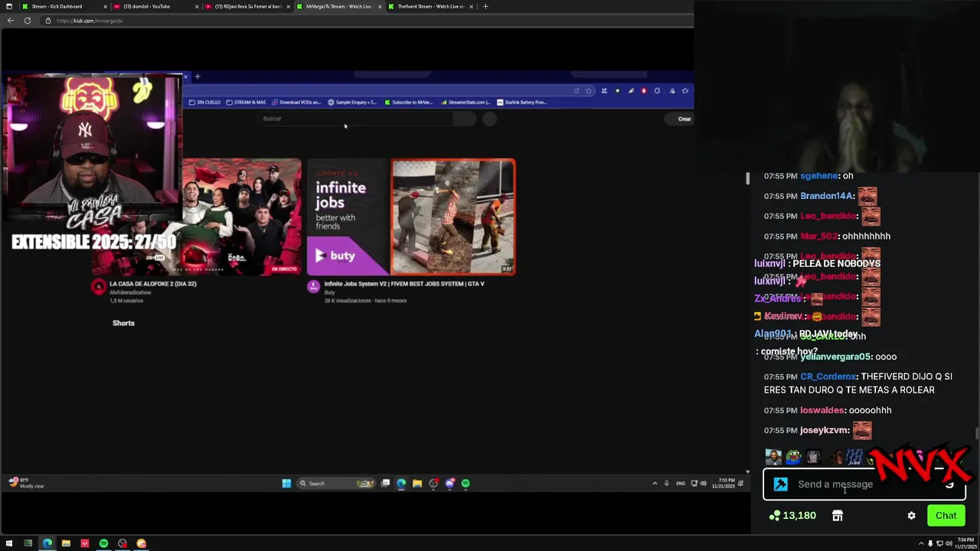This screenshot has height=551, width=980.
Task: Open the Buty channel avatar
Action: click(x=313, y=287)
